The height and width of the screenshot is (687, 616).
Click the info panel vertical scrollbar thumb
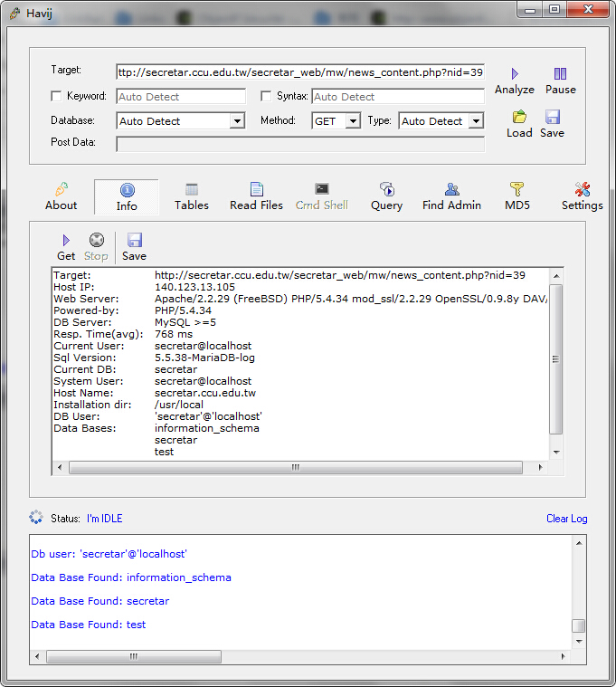pyautogui.click(x=556, y=359)
